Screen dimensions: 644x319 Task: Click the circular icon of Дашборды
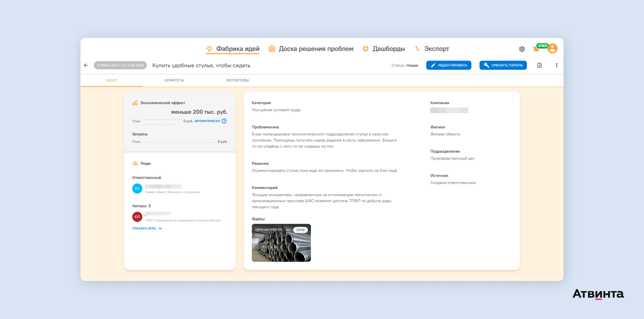tap(366, 49)
